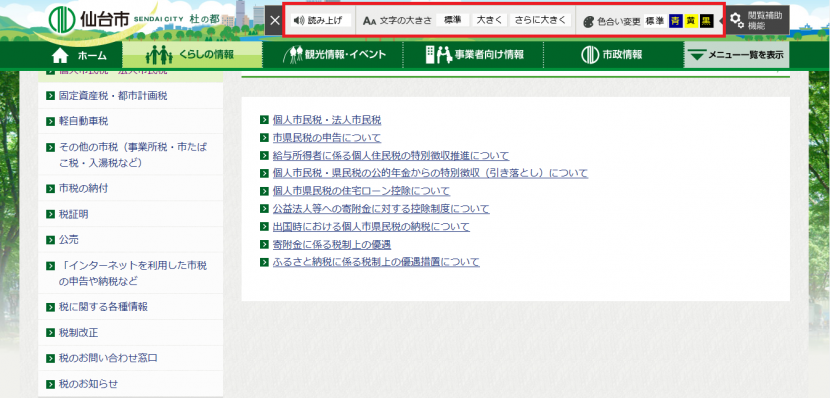Image resolution: width=830 pixels, height=398 pixels.
Task: Start the 読み上げ read-aloud function
Action: pyautogui.click(x=321, y=21)
